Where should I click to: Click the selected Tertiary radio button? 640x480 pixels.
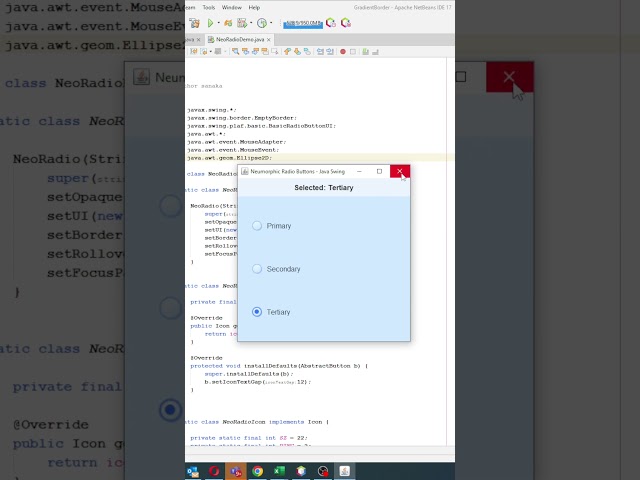[x=257, y=312]
